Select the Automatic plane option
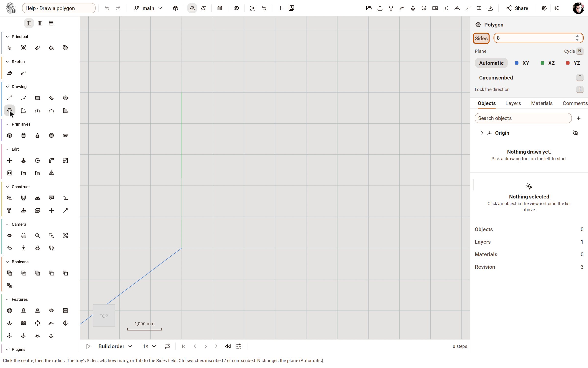This screenshot has width=588, height=368. tap(491, 63)
